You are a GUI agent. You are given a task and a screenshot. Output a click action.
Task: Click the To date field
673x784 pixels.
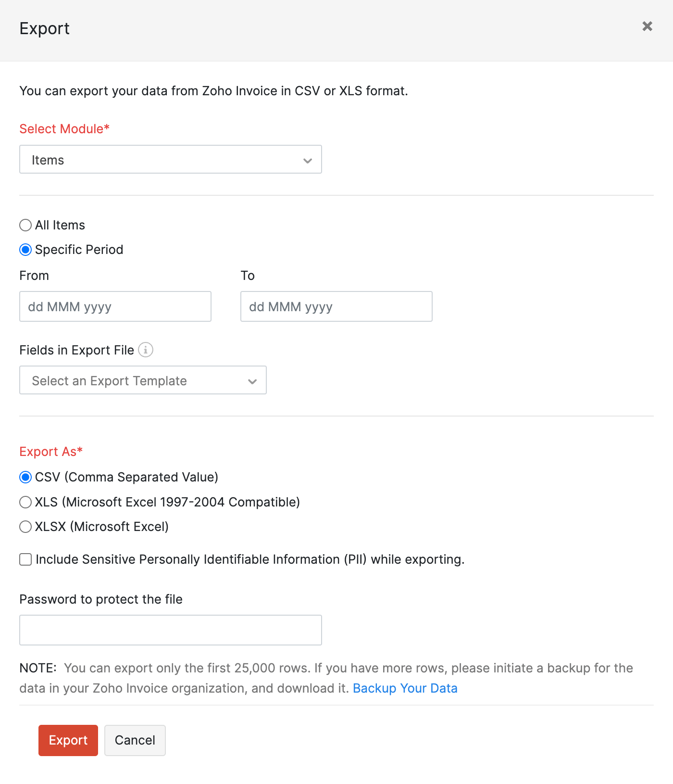click(x=336, y=306)
